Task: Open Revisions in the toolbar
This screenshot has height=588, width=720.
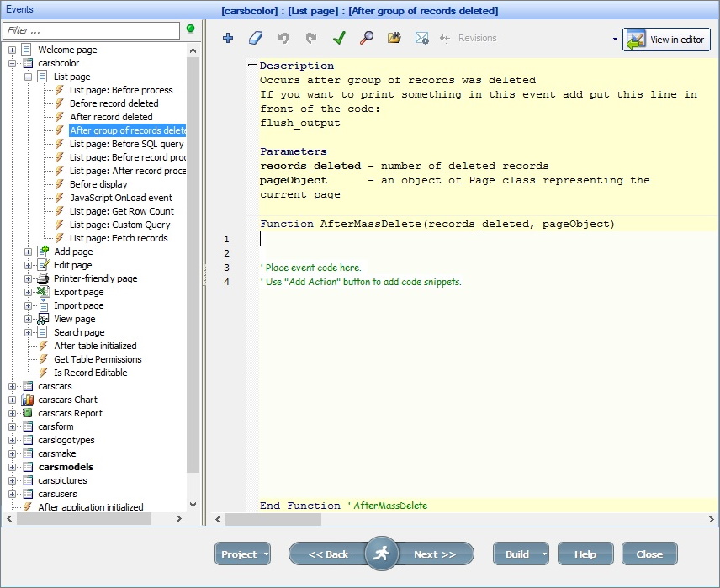Action: pyautogui.click(x=469, y=38)
